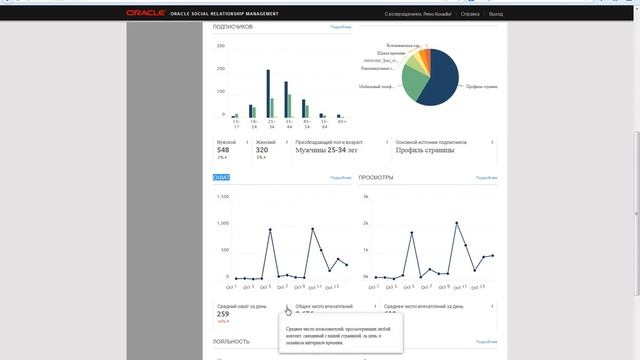Click the Средний охват за день label

(x=242, y=306)
